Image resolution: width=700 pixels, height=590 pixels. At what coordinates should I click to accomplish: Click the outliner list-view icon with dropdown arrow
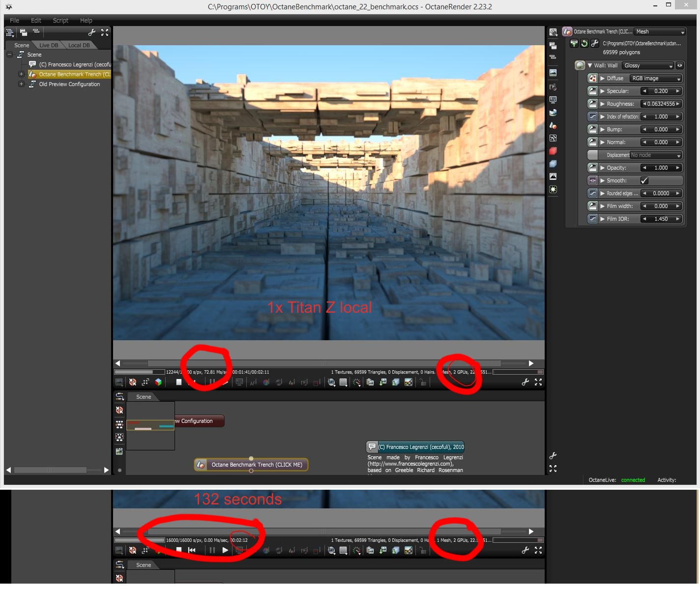tap(10, 32)
